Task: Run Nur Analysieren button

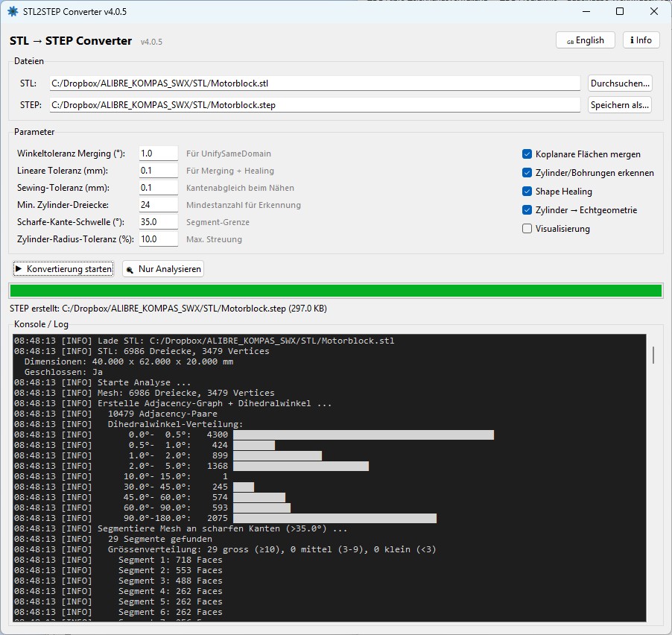Action: (163, 269)
